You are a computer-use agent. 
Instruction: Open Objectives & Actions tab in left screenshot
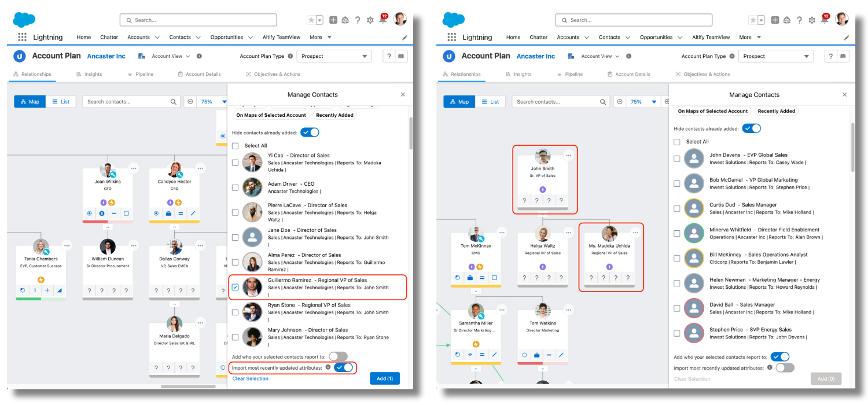(273, 74)
